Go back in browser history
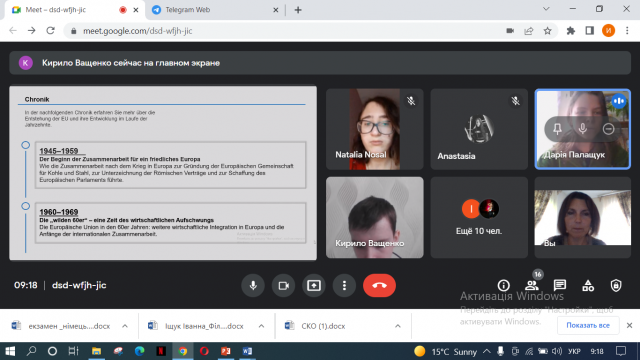 coord(13,31)
